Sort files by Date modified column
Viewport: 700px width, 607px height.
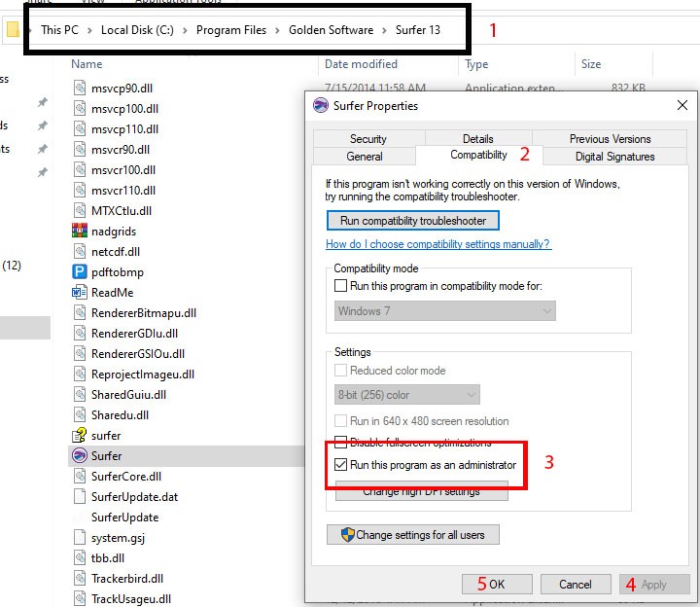tap(362, 64)
